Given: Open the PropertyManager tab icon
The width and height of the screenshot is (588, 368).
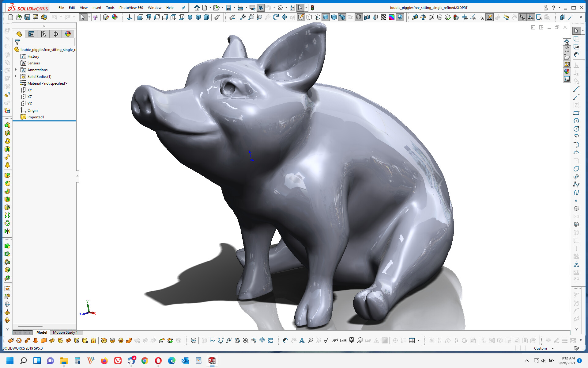Looking at the screenshot, I should pyautogui.click(x=31, y=34).
